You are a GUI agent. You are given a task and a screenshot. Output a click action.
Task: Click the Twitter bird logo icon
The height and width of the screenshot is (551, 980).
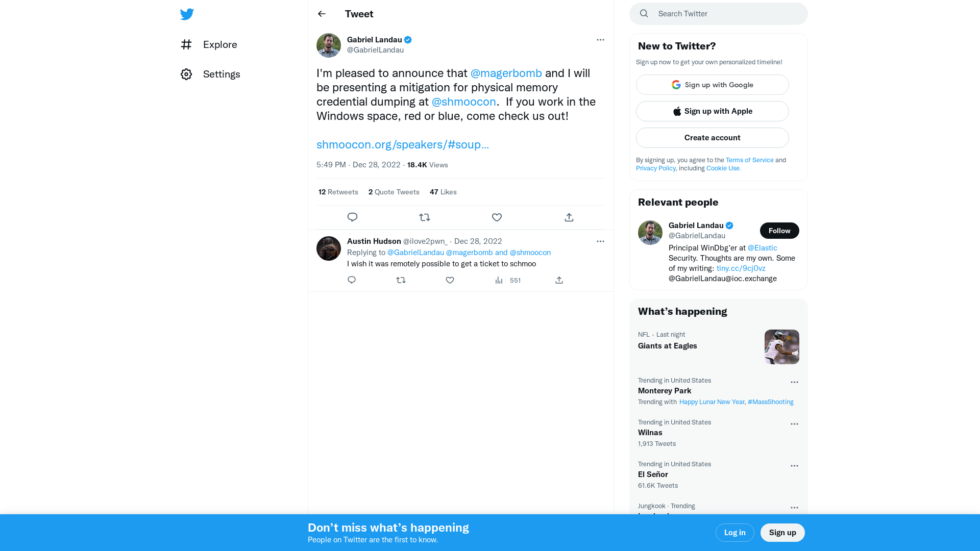[x=186, y=14]
